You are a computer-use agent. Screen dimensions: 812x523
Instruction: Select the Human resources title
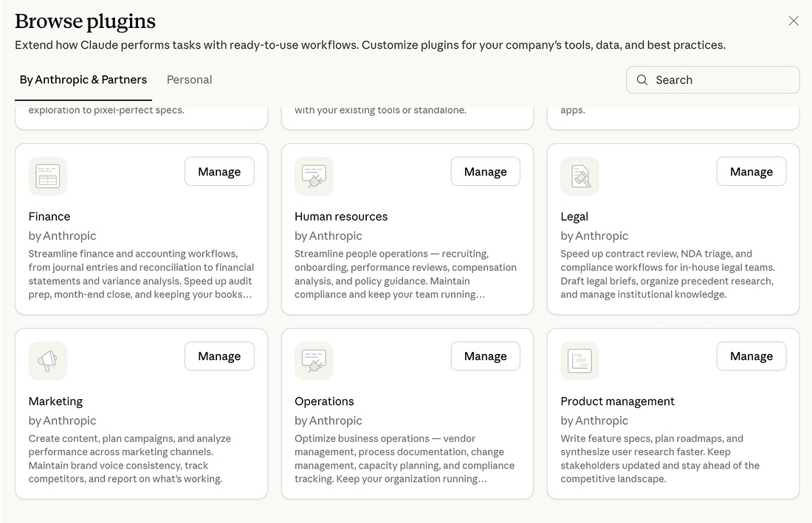tap(341, 216)
